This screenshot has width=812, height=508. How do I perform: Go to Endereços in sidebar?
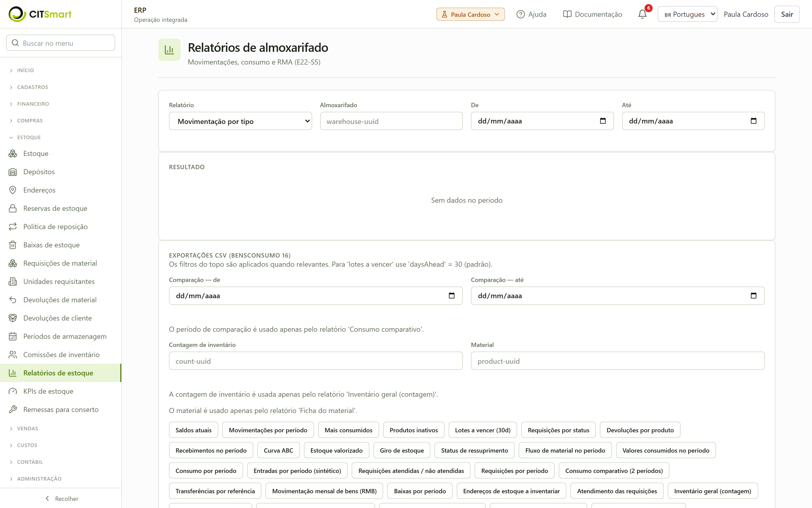(61, 190)
